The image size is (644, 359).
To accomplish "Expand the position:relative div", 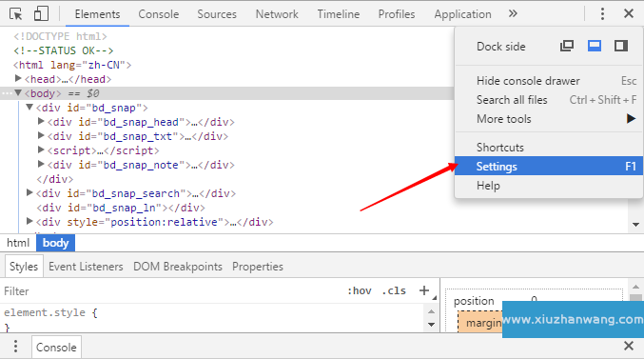I will [x=29, y=221].
